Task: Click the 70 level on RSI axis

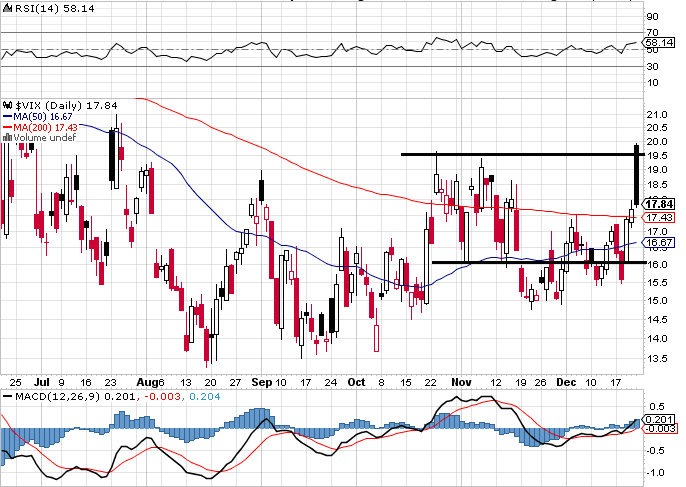Action: click(652, 32)
